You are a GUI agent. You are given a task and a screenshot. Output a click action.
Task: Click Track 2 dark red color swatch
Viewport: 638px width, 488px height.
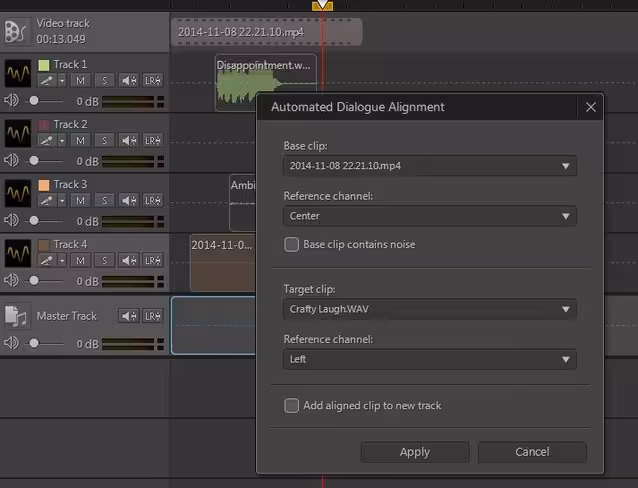44,125
